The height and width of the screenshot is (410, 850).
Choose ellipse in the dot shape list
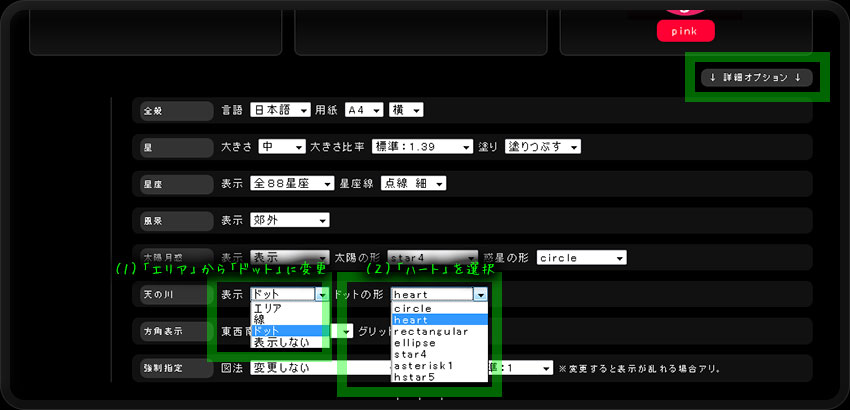click(439, 343)
